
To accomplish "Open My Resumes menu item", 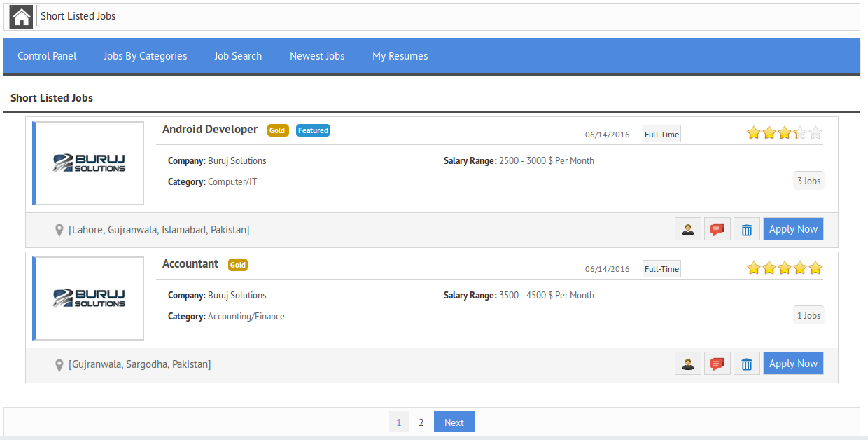I will click(400, 56).
